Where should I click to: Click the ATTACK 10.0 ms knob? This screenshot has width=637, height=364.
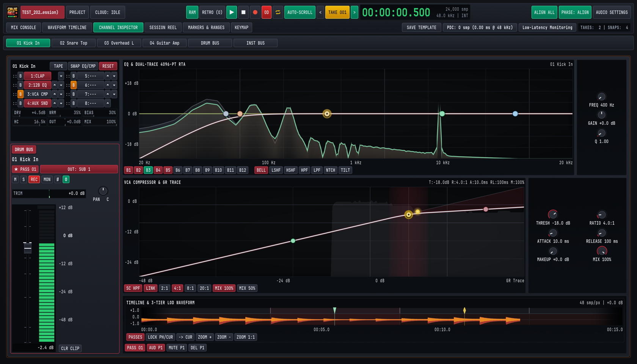pyautogui.click(x=553, y=233)
